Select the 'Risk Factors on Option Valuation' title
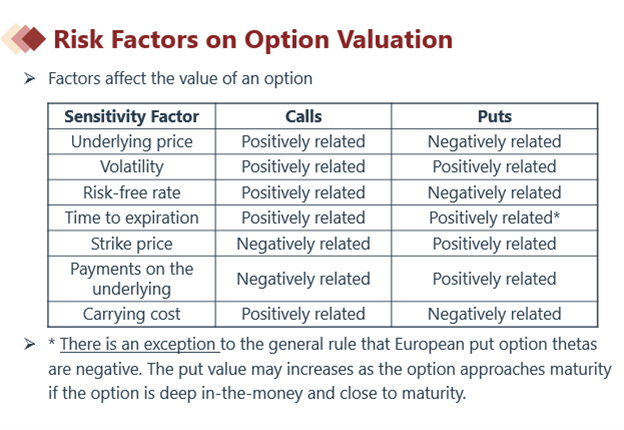Image resolution: width=624 pixels, height=430 pixels. click(x=252, y=39)
